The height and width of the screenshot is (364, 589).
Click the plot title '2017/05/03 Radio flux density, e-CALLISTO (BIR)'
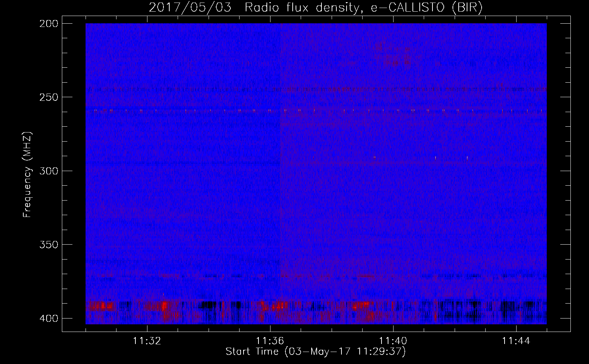316,8
